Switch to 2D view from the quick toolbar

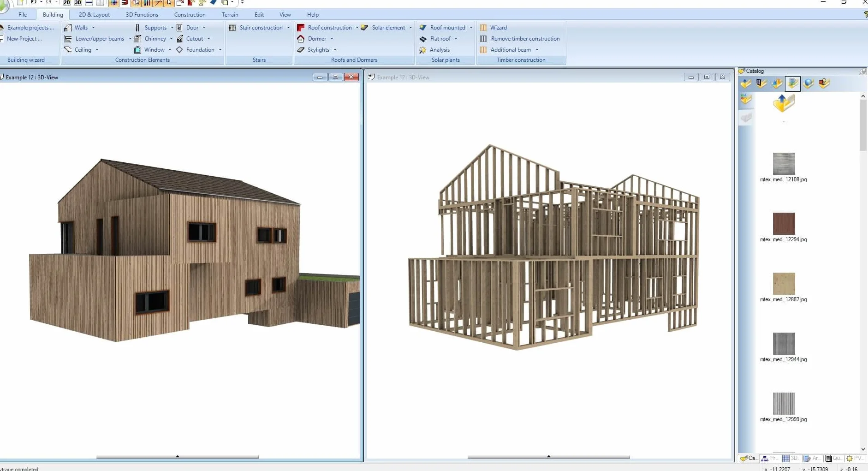click(x=67, y=3)
